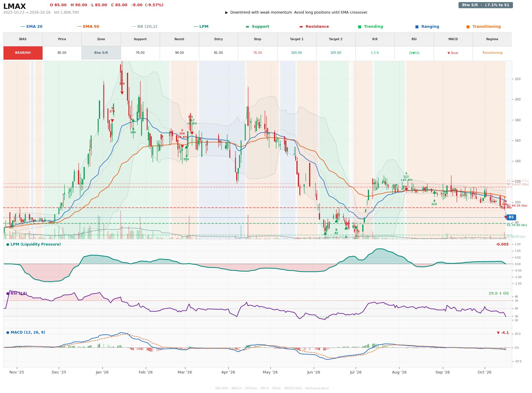Click the Regime column header
The width and height of the screenshot is (532, 393).
492,39
